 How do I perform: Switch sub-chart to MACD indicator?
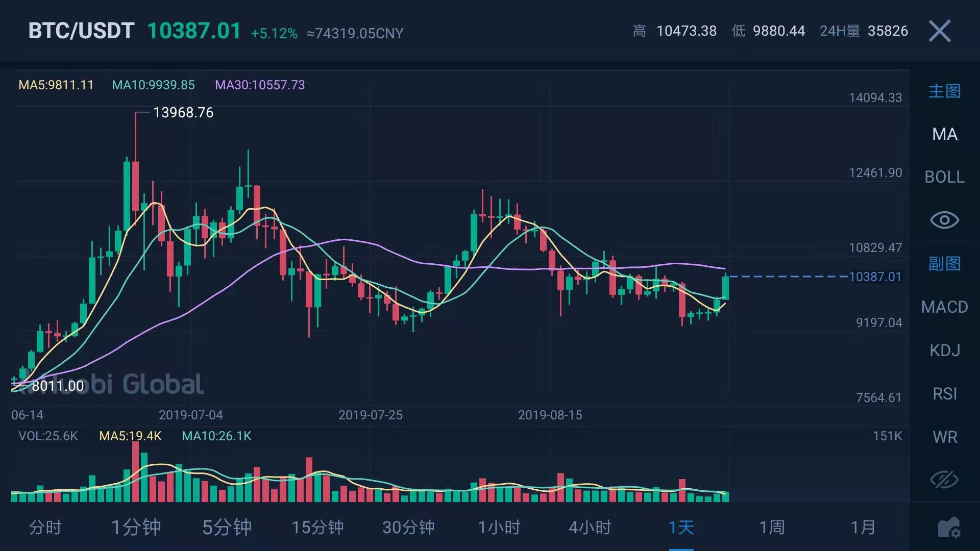(944, 307)
